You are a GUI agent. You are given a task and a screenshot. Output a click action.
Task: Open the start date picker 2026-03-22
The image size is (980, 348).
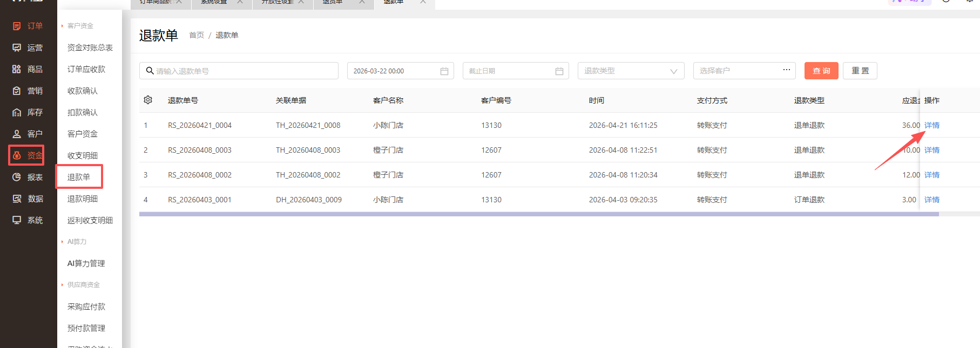(400, 71)
